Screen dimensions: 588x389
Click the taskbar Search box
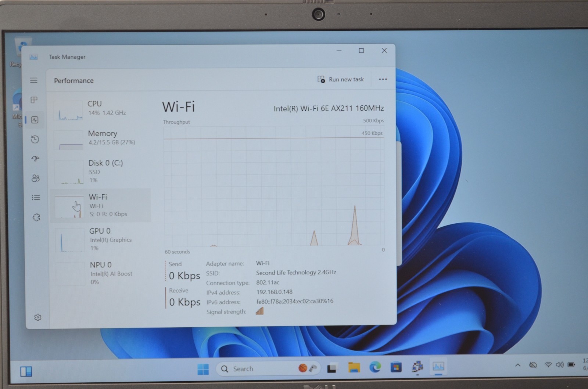click(x=268, y=368)
